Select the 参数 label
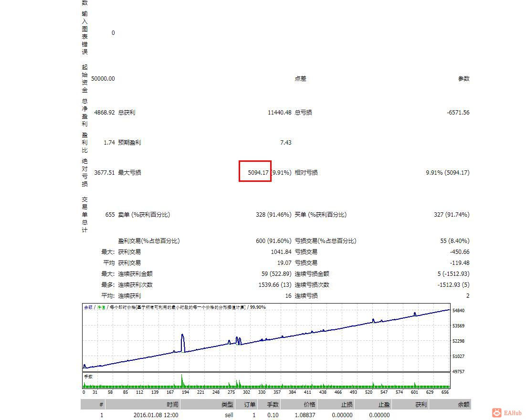Viewport: 526px width, 420px height. coord(464,78)
